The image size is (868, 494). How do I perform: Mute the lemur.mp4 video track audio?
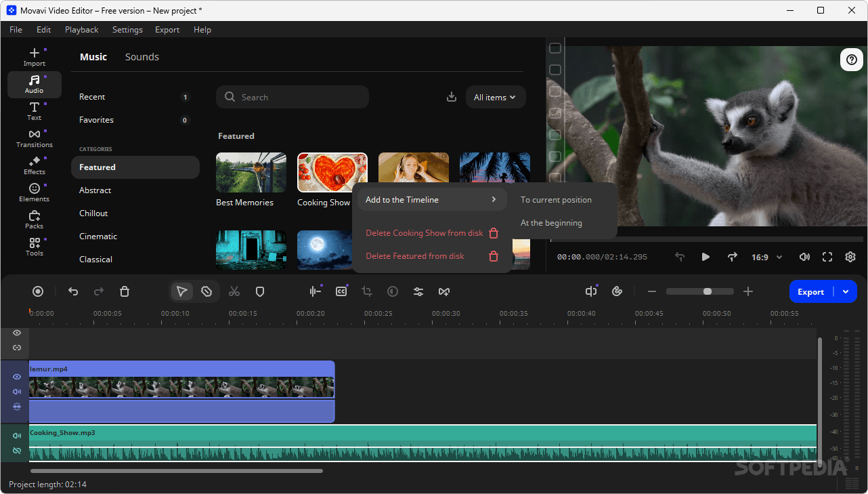point(17,392)
